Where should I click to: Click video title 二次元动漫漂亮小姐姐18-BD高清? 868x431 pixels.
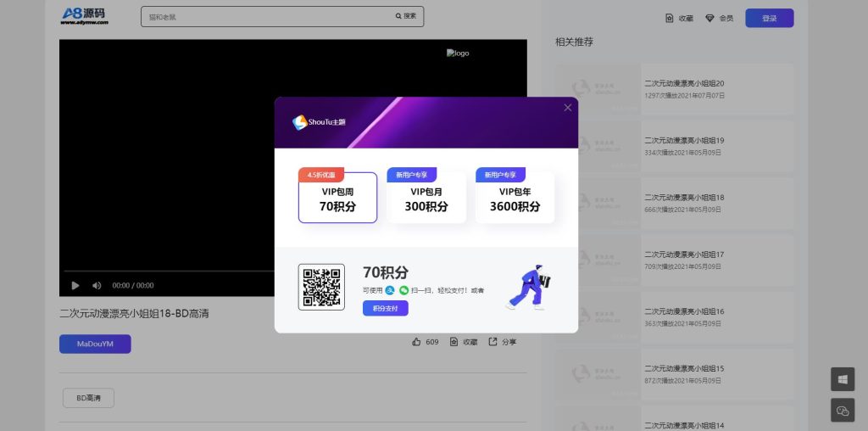pos(134,314)
